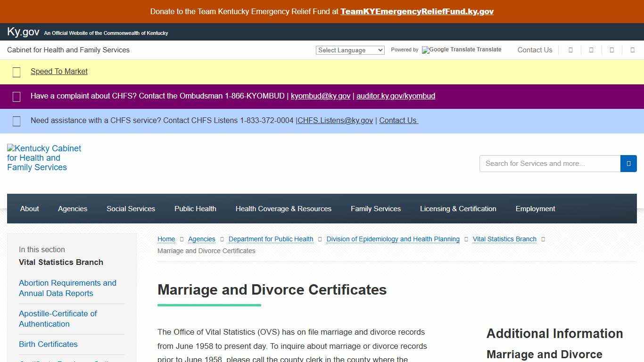Select the Employment menu item
The image size is (644, 362).
(x=535, y=208)
